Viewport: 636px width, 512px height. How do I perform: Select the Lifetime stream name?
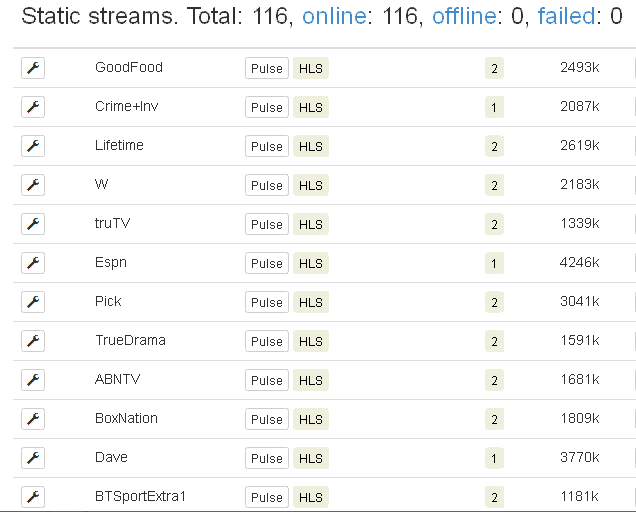click(119, 145)
